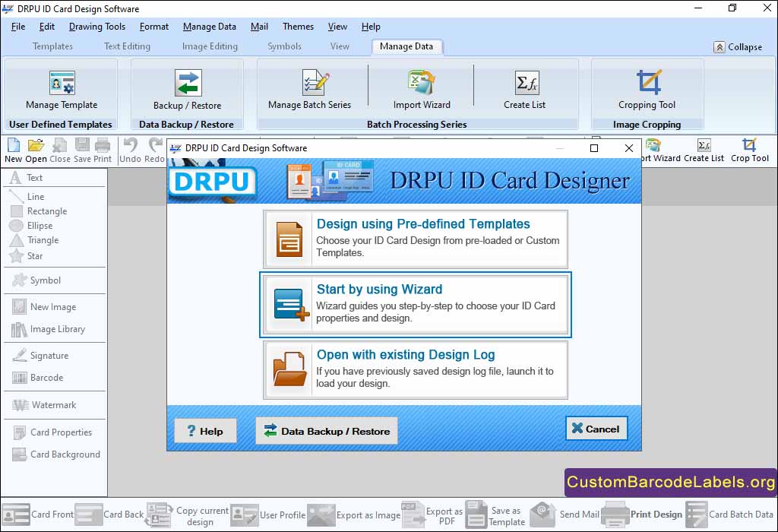Open Card Batch Data
The height and width of the screenshot is (532, 778).
pos(729,515)
